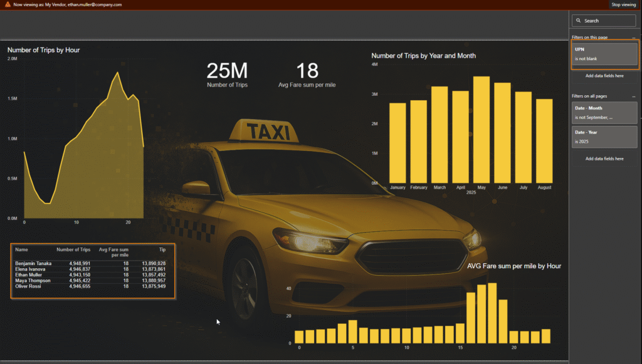The height and width of the screenshot is (364, 642).
Task: Select the Ethan Muller row in the table
Action: (x=30, y=274)
